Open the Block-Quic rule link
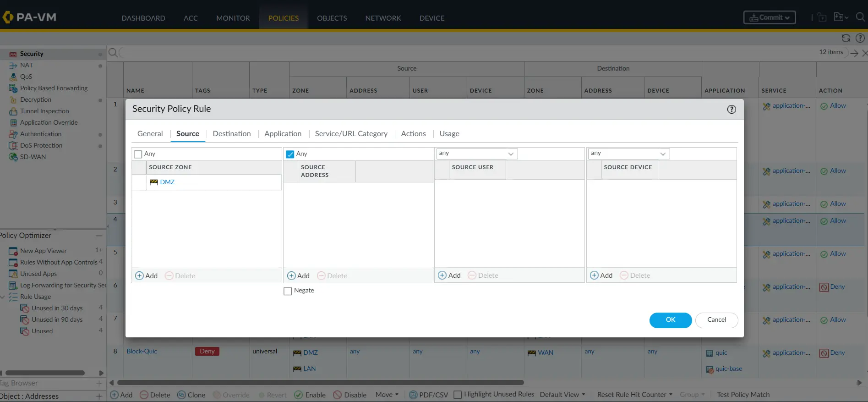 [x=142, y=351]
